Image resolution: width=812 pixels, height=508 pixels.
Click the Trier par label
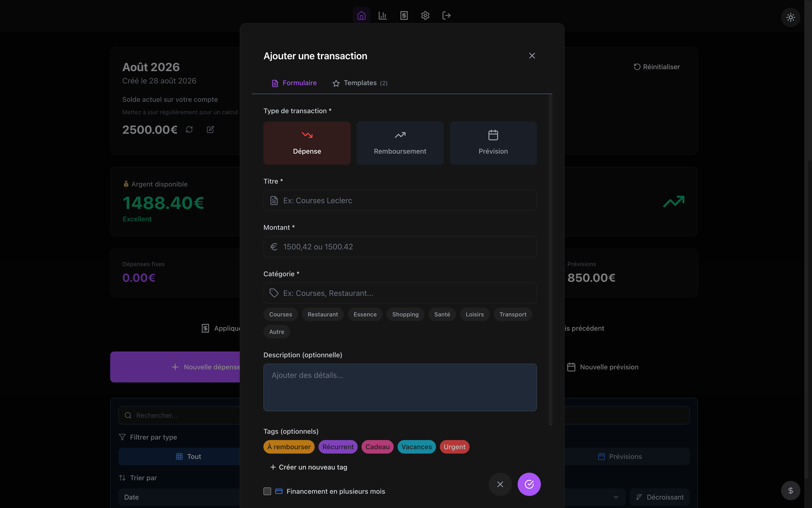coord(143,478)
